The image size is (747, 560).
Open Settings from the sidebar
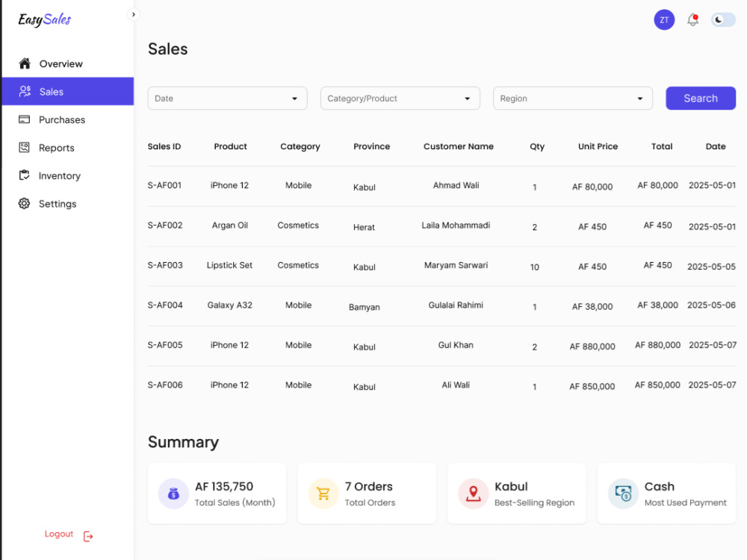(68, 203)
